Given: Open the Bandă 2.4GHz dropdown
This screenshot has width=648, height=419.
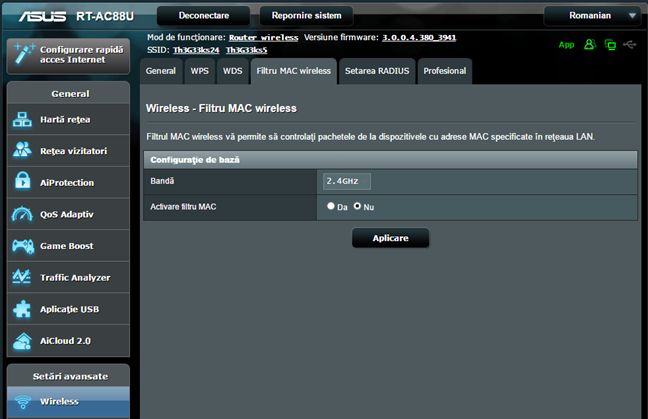Looking at the screenshot, I should (347, 181).
